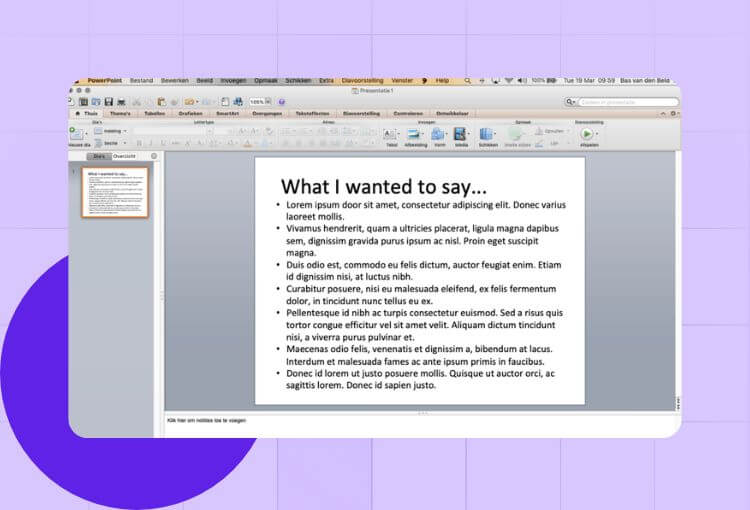Viewport: 750px width, 510px height.
Task: Switch to the SmartArt ribbon tab
Action: 227,113
